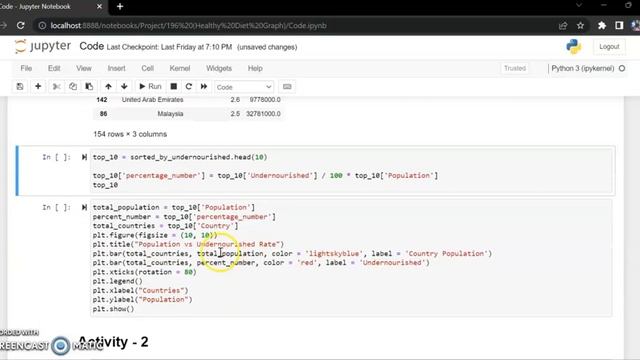Click the Python logo icon
Viewport: 640px width, 360px height.
tap(573, 47)
